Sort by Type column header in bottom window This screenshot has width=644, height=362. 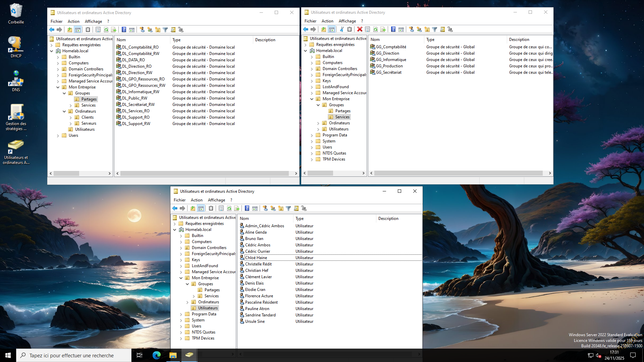click(x=335, y=219)
